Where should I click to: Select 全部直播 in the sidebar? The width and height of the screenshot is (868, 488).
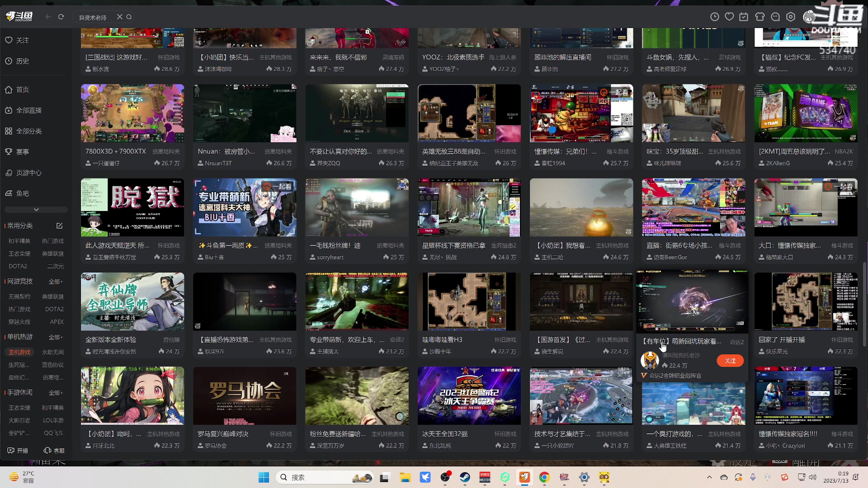coord(24,110)
